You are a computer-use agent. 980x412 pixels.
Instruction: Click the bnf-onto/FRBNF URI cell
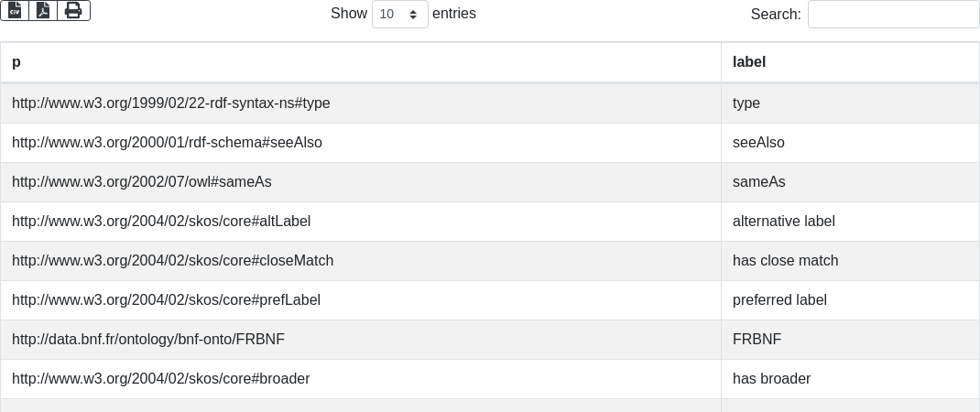point(148,340)
